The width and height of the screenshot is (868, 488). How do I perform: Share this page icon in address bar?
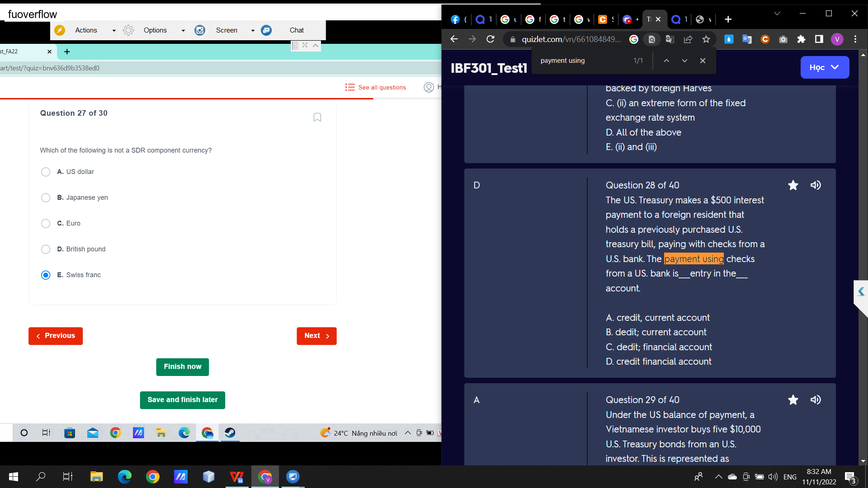[688, 39]
